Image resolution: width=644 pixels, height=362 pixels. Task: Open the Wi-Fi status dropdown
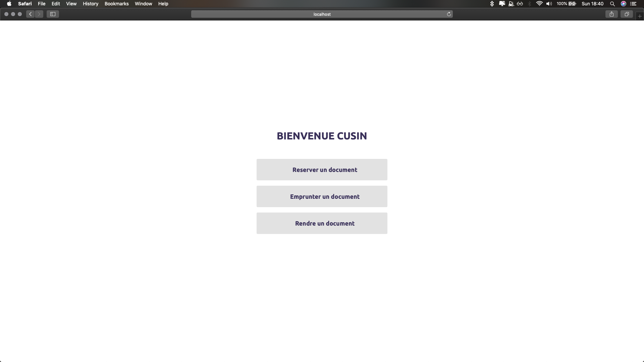tap(539, 4)
